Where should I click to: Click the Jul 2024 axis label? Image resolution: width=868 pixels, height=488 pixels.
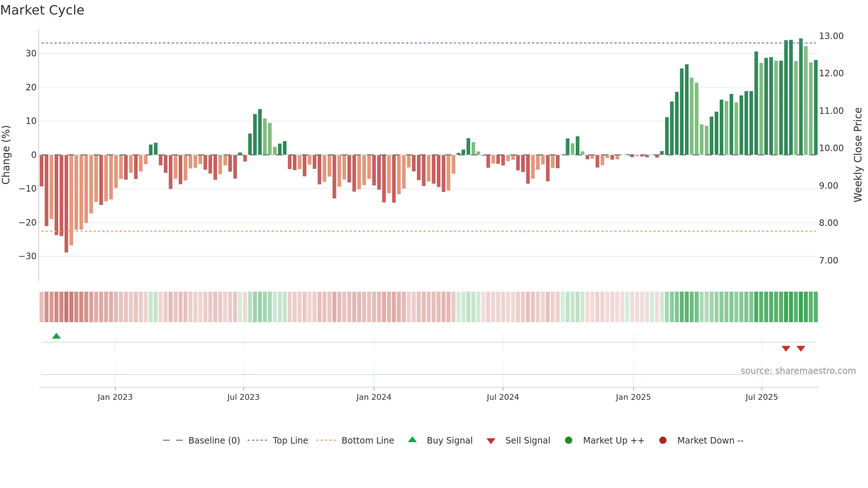(503, 397)
